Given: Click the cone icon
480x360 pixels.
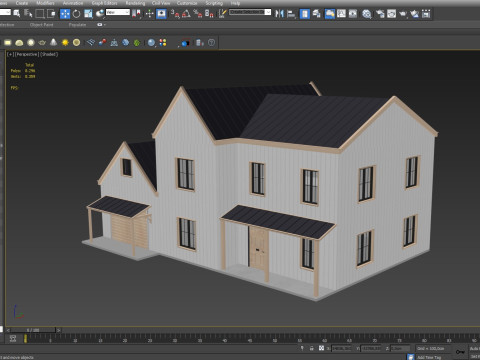Looking at the screenshot, I should tap(53, 43).
